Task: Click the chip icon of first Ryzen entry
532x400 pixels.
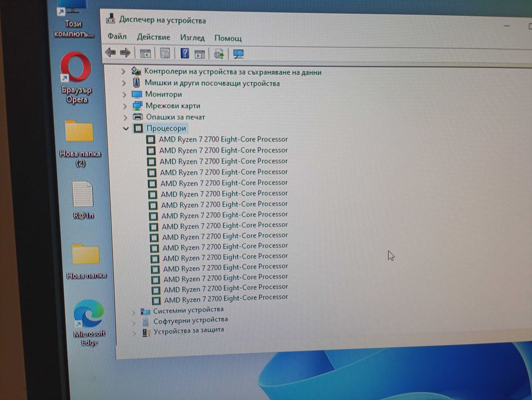Action: tap(151, 139)
